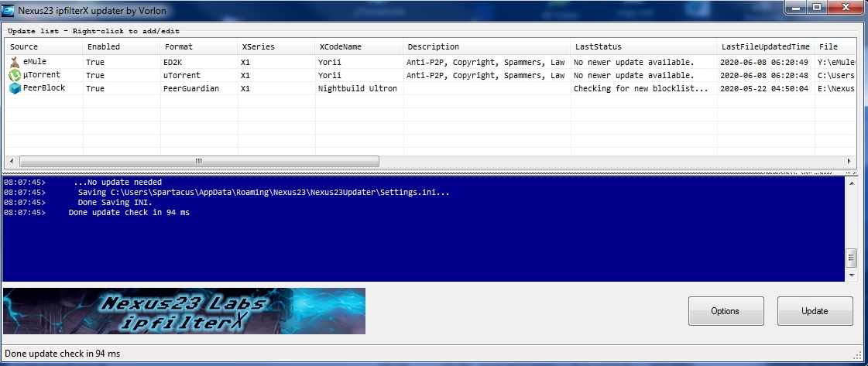Click the log pane scroll down arrow
The image size is (868, 366).
(x=852, y=275)
